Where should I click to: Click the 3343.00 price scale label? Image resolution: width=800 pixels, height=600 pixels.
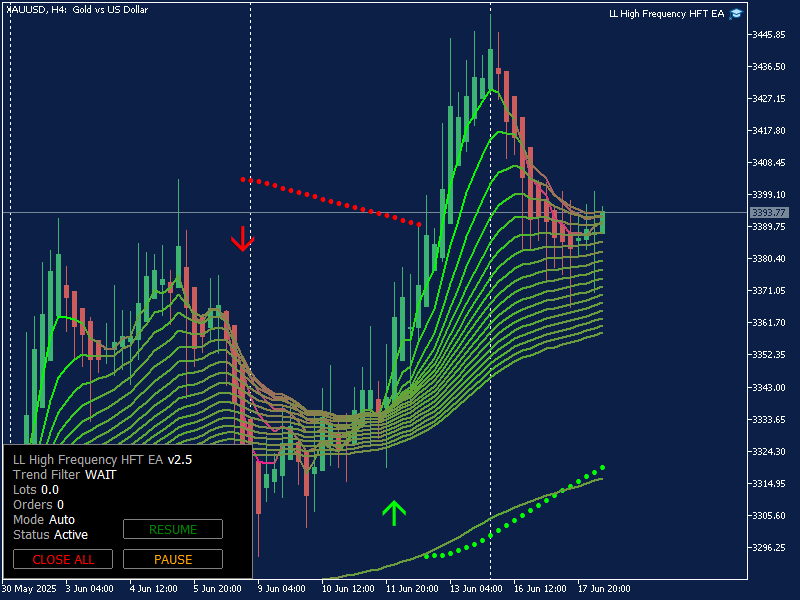(769, 388)
